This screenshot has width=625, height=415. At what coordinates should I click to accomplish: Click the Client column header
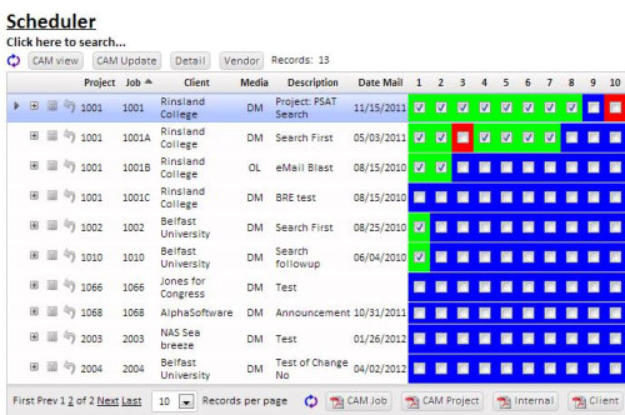click(196, 82)
